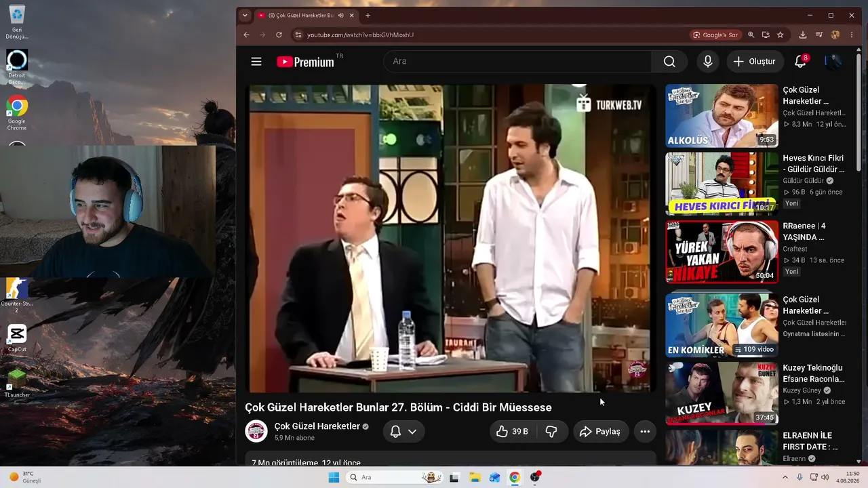The width and height of the screenshot is (868, 488).
Task: Click the YouTube search magnifier button
Action: [669, 62]
